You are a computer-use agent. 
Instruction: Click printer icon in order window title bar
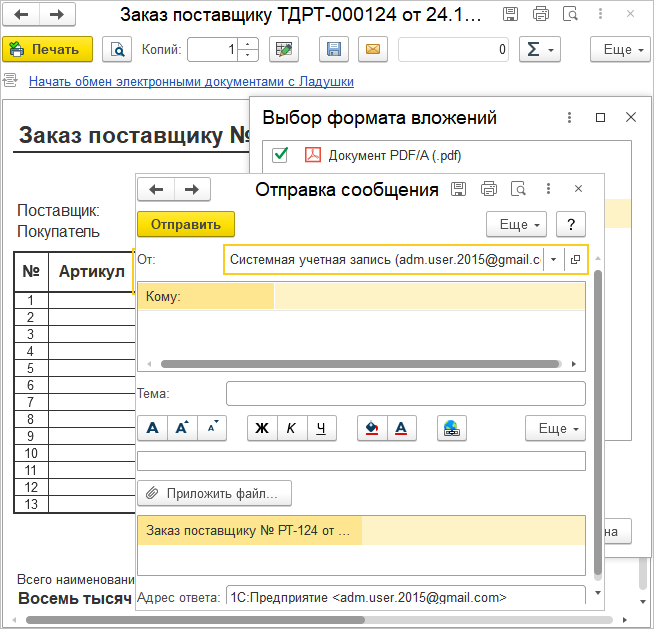541,14
